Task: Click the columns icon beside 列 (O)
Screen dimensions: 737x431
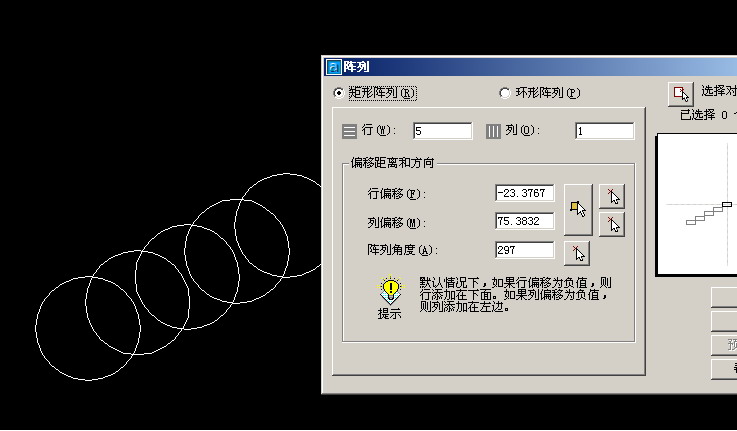Action: click(x=493, y=131)
